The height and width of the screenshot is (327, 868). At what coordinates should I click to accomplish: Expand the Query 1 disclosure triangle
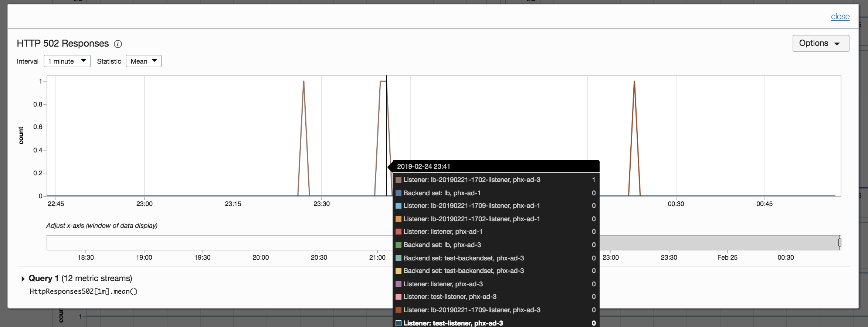(23, 279)
